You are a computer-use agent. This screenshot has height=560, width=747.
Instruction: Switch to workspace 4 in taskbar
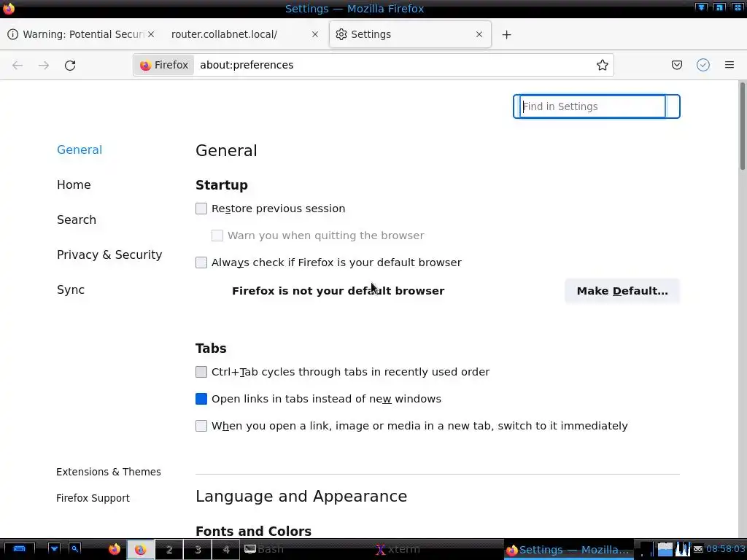[226, 550]
